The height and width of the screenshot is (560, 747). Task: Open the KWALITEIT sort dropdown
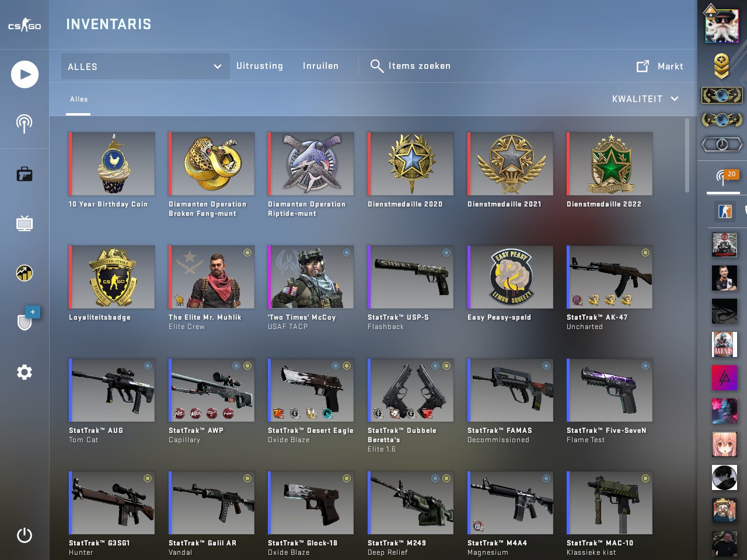coord(645,99)
